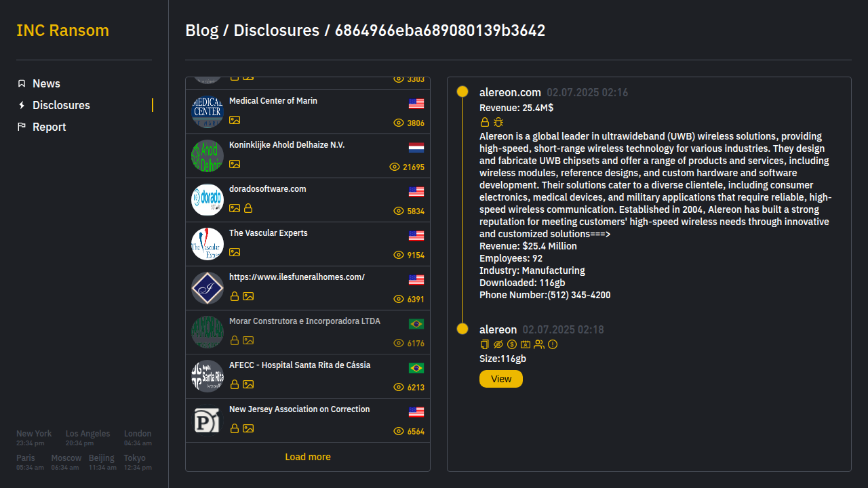Click Hospital Santa Rita logo thumbnail

208,376
